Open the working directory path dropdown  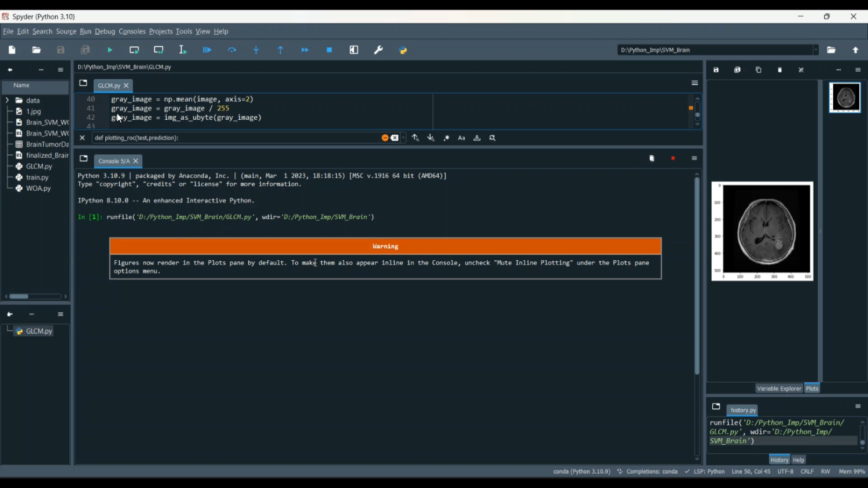[x=816, y=50]
